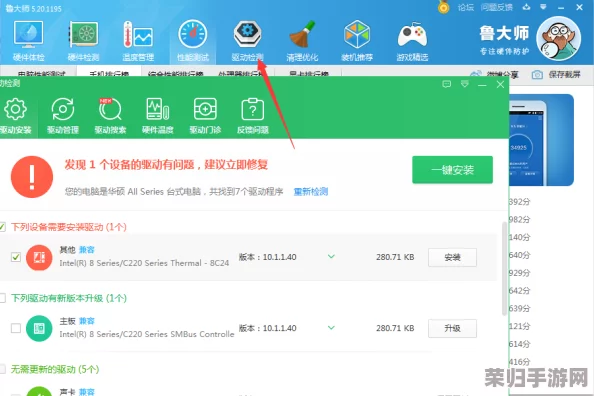Check the SMBus Controller driver checkbox
The height and width of the screenshot is (396, 594).
click(16, 328)
